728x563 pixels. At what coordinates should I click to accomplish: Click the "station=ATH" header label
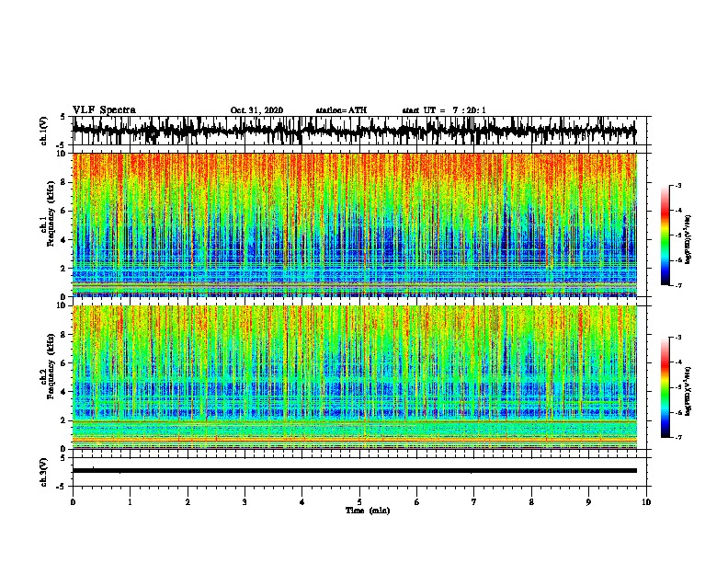click(x=341, y=110)
